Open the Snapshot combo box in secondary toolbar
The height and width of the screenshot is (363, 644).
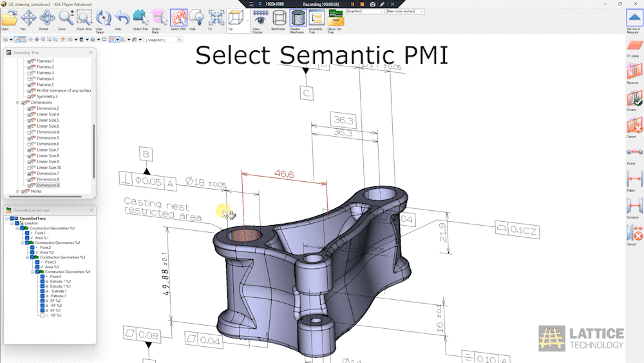tap(163, 40)
